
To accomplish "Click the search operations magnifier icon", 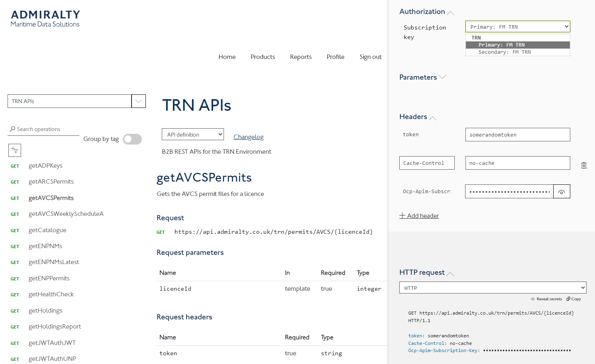I will 12,129.
